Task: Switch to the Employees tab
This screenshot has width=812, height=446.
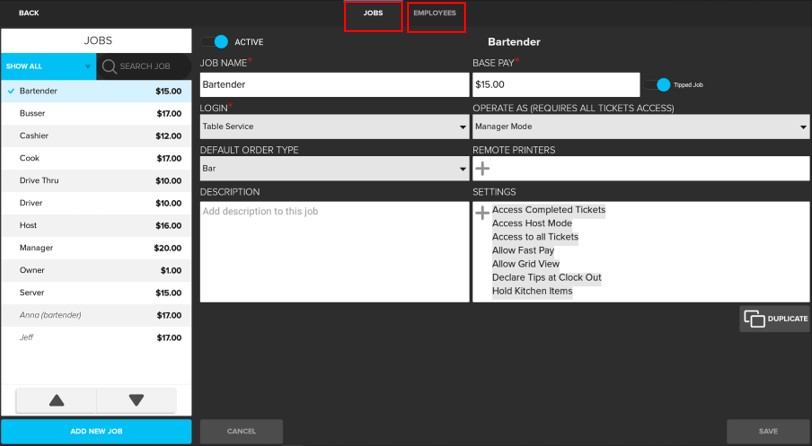Action: click(x=435, y=14)
